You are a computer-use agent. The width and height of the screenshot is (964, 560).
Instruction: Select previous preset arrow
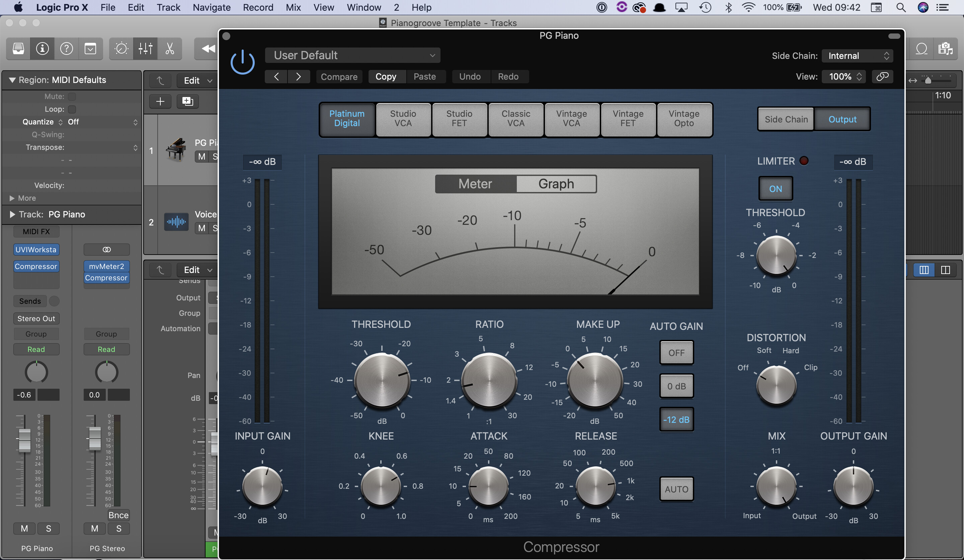[276, 77]
